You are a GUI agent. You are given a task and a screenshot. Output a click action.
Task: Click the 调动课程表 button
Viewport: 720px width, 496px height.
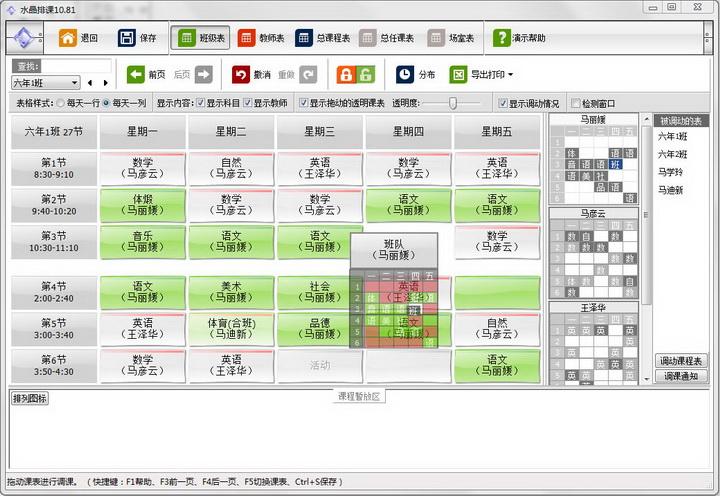pyautogui.click(x=682, y=361)
